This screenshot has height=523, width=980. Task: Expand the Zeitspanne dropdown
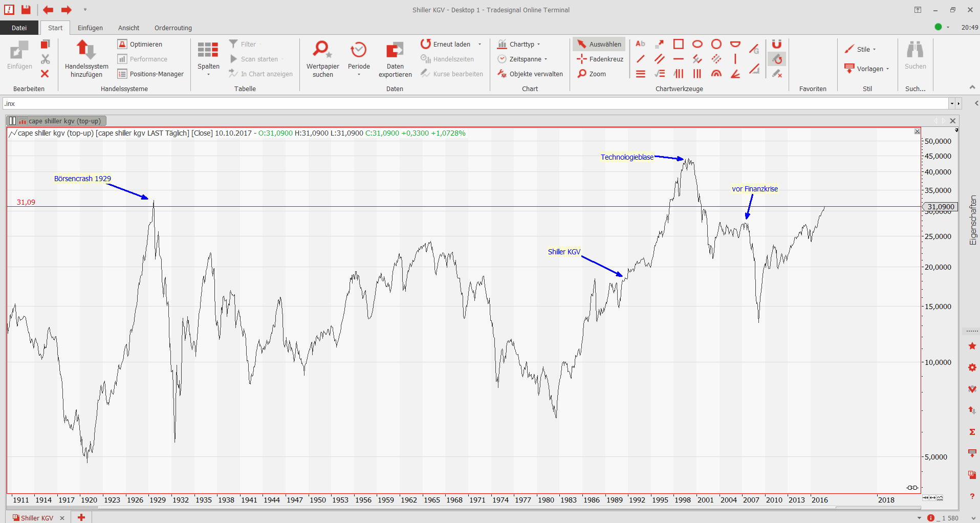522,59
